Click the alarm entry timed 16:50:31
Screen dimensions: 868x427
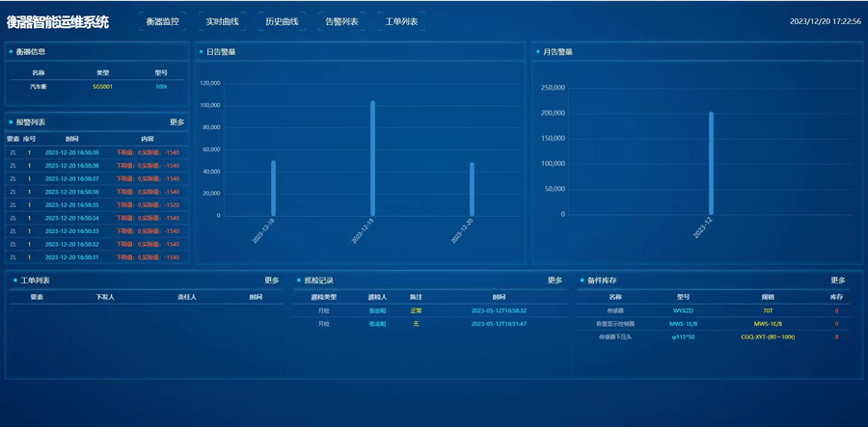tap(96, 257)
